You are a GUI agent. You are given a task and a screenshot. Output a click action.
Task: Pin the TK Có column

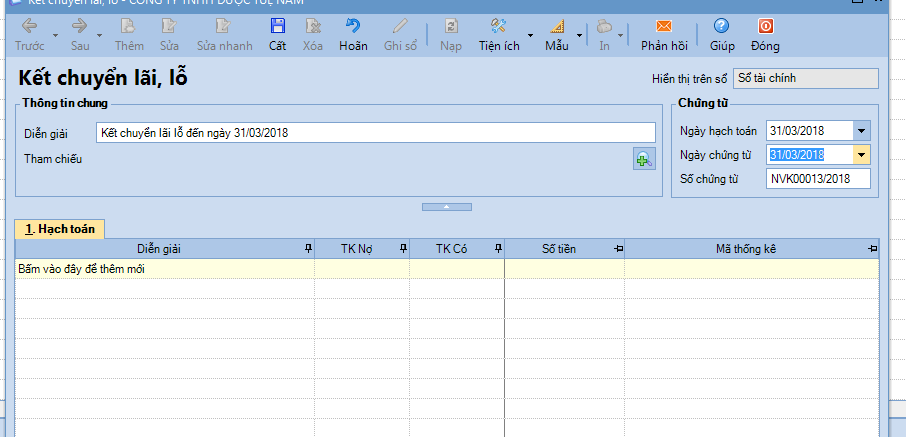tap(498, 249)
